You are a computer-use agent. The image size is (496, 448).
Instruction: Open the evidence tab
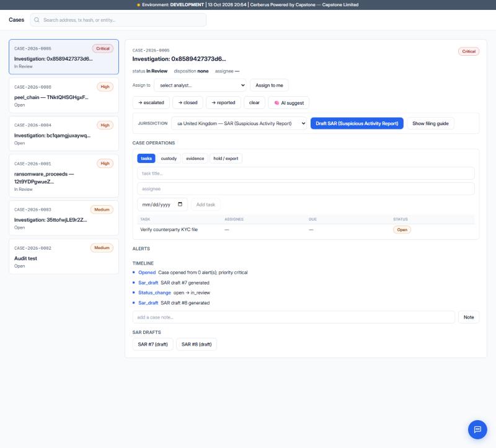pos(195,159)
